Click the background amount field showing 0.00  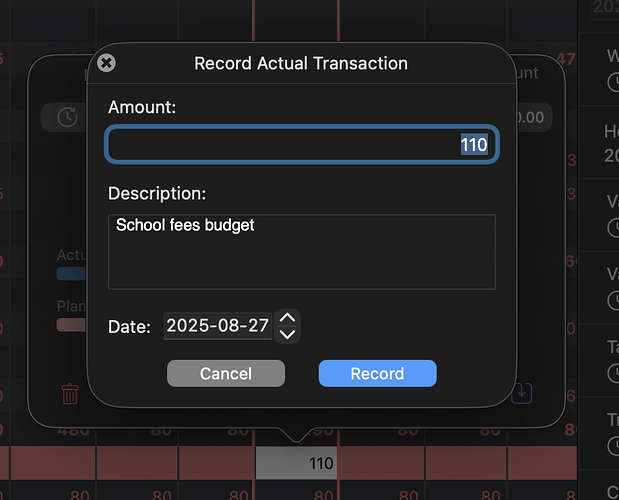point(529,117)
